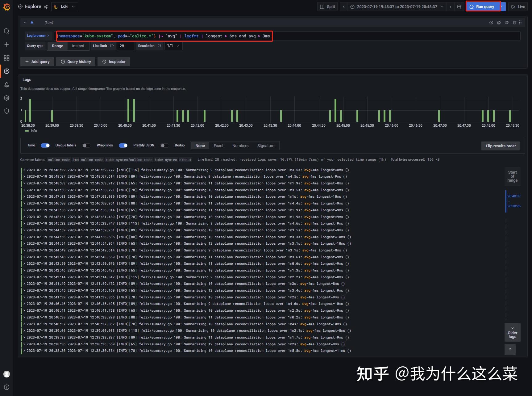Expand Log browser
Screen dimensions: 532x396
click(38, 36)
